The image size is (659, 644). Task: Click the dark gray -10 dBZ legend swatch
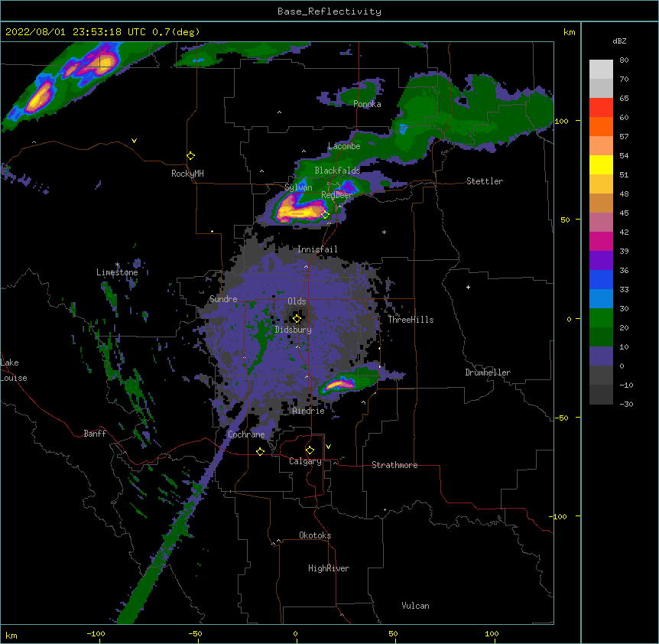tap(601, 395)
